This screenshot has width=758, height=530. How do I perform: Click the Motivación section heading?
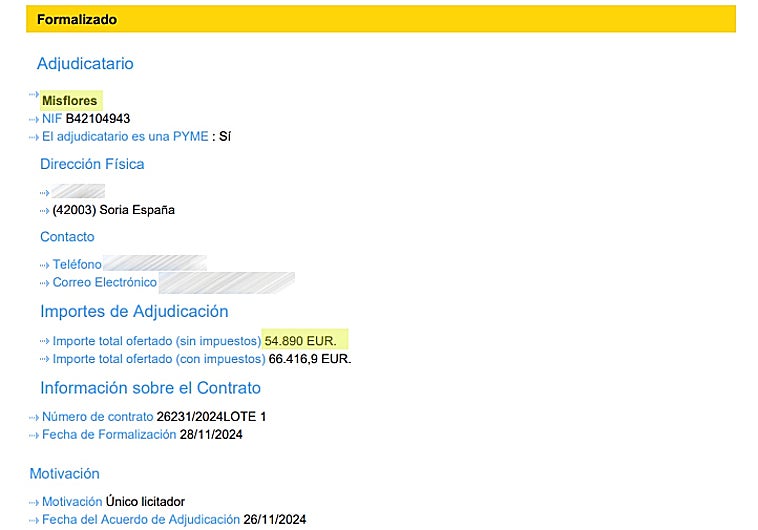64,473
